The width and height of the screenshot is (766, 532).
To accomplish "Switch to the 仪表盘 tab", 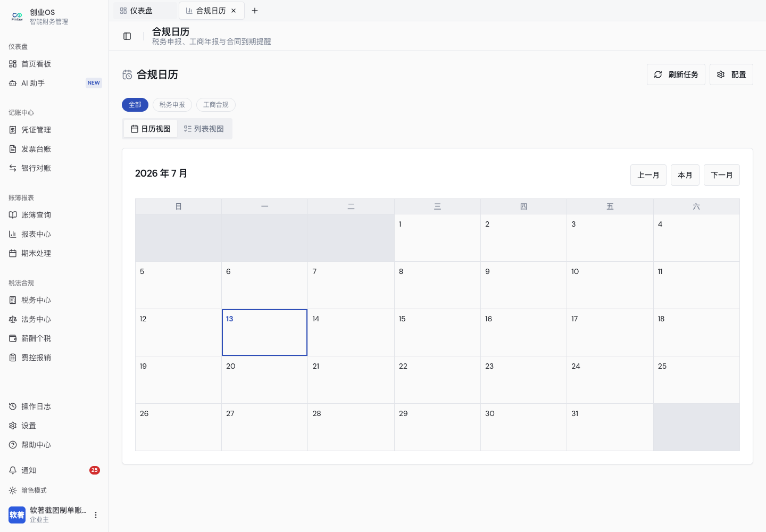I will click(x=145, y=11).
